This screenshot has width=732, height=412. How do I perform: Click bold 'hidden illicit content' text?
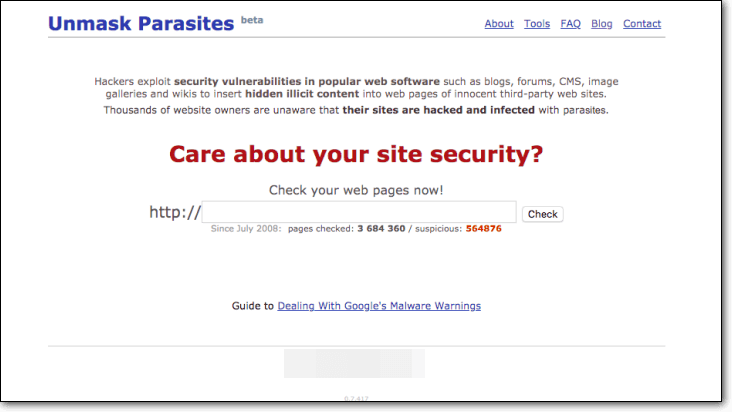[x=239, y=94]
